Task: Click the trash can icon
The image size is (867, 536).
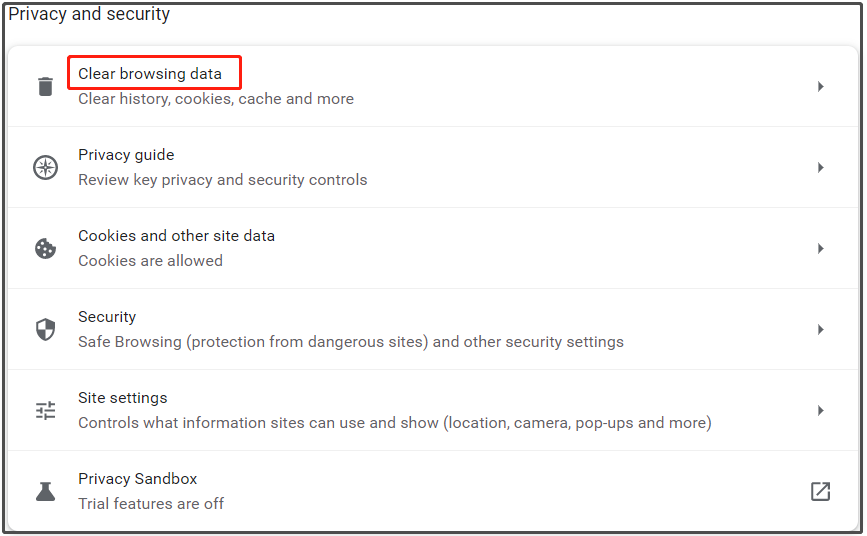Action: coord(45,86)
